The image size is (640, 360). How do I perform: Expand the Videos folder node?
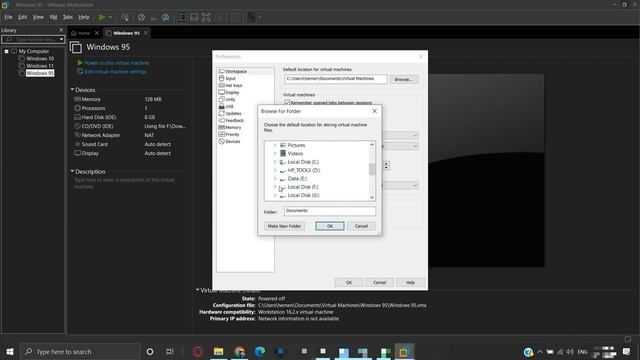pos(275,154)
